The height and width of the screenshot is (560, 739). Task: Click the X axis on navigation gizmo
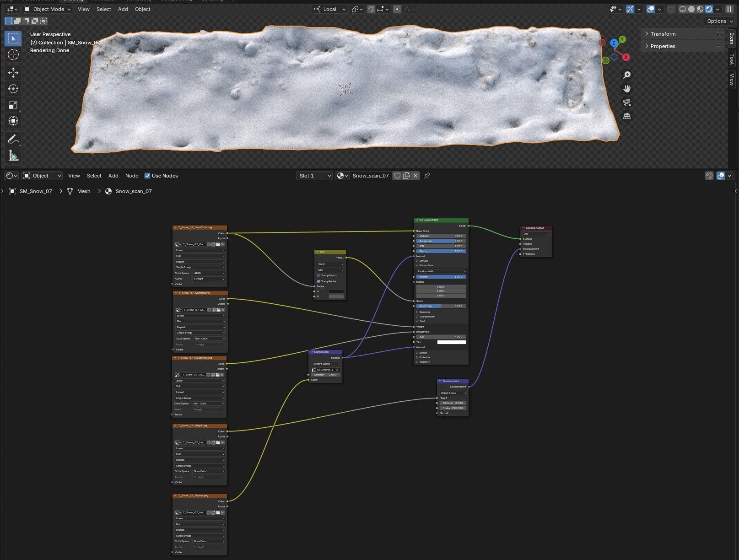626,57
